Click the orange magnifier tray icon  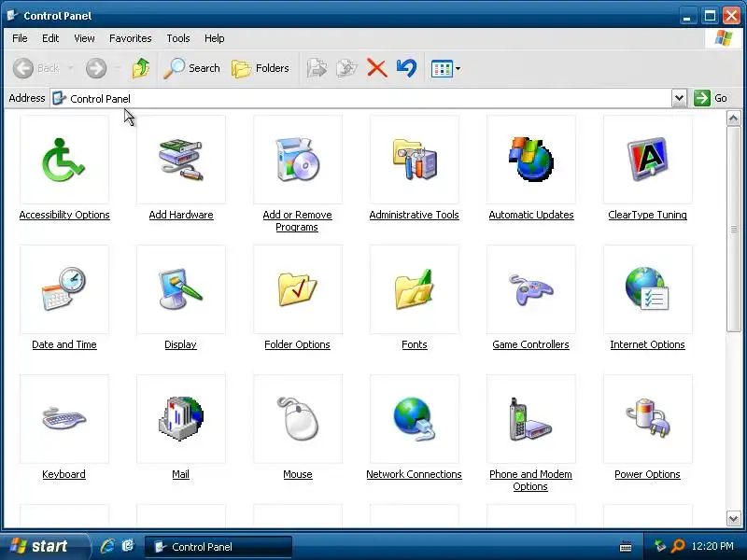pos(678,546)
